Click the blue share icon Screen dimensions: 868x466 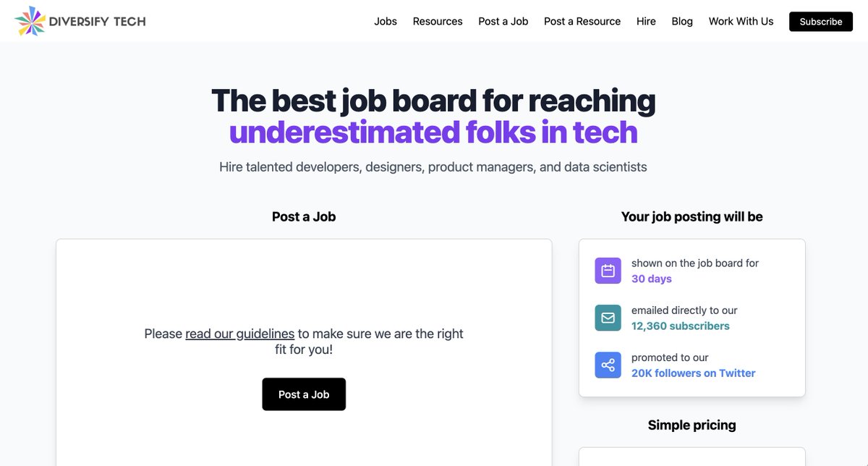click(608, 365)
